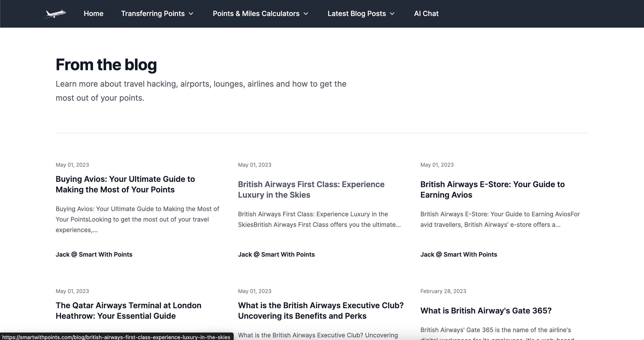Click the airplane logo in the navbar
This screenshot has height=340, width=644.
54,14
